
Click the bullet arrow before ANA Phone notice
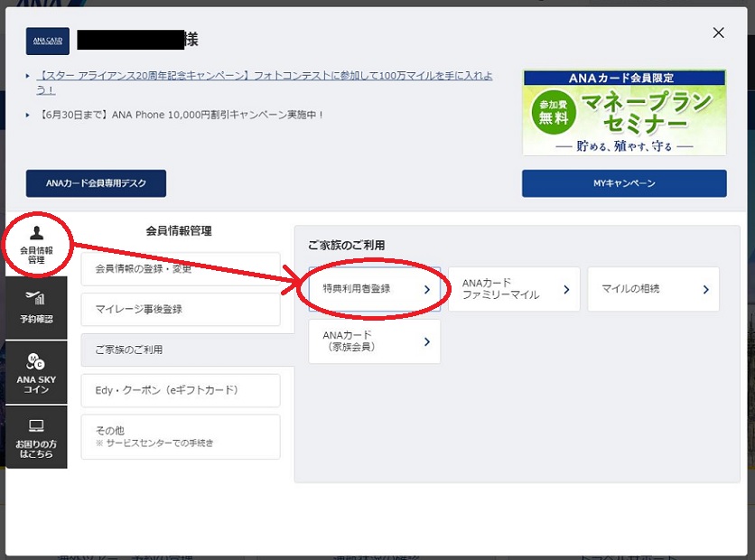[x=27, y=115]
